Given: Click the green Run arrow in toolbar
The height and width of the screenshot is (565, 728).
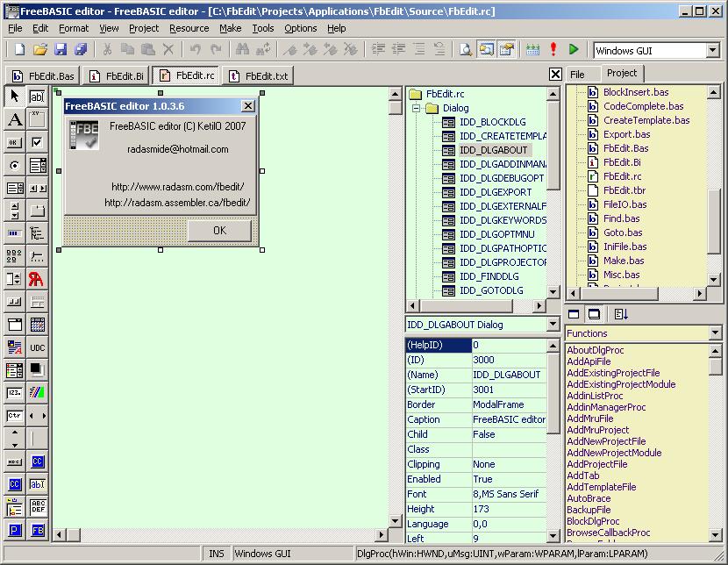Looking at the screenshot, I should point(574,49).
